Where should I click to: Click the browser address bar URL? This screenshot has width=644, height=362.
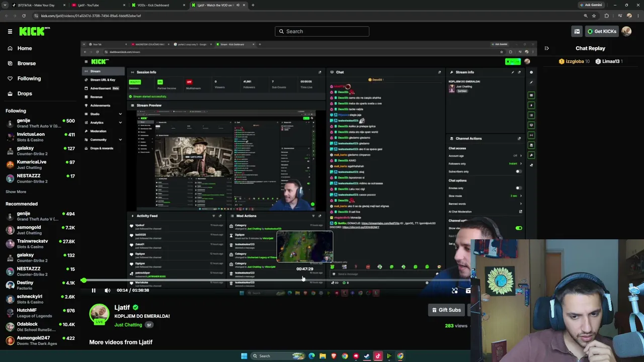coord(91,16)
